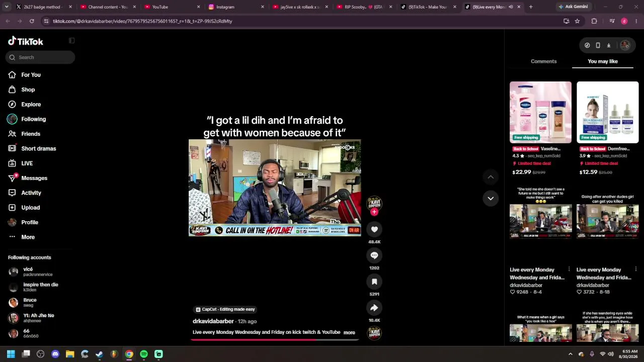This screenshot has height=362, width=644.
Task: Open options for second Live every Monday card
Action: 636,269
